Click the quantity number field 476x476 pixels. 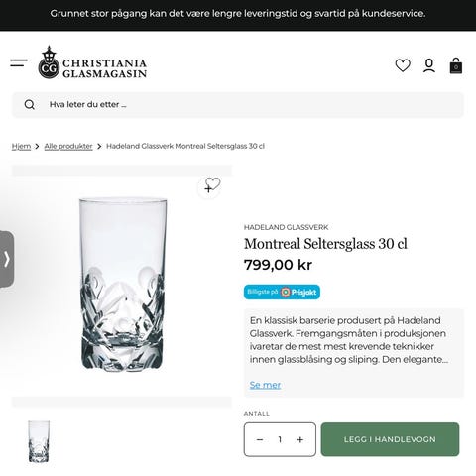coord(280,439)
